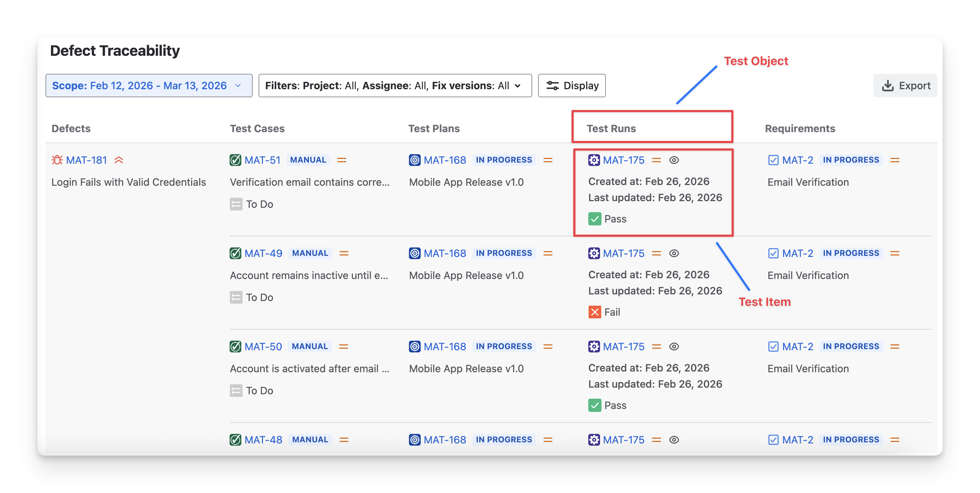Click medium priority icon next to MAT-50 MANUAL
The height and width of the screenshot is (493, 980).
point(344,347)
